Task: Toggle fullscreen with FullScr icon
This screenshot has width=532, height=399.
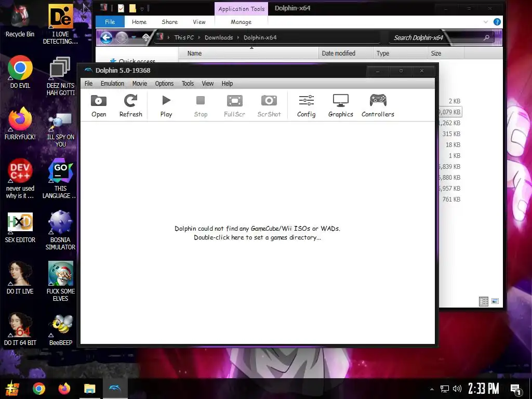Action: 234,106
